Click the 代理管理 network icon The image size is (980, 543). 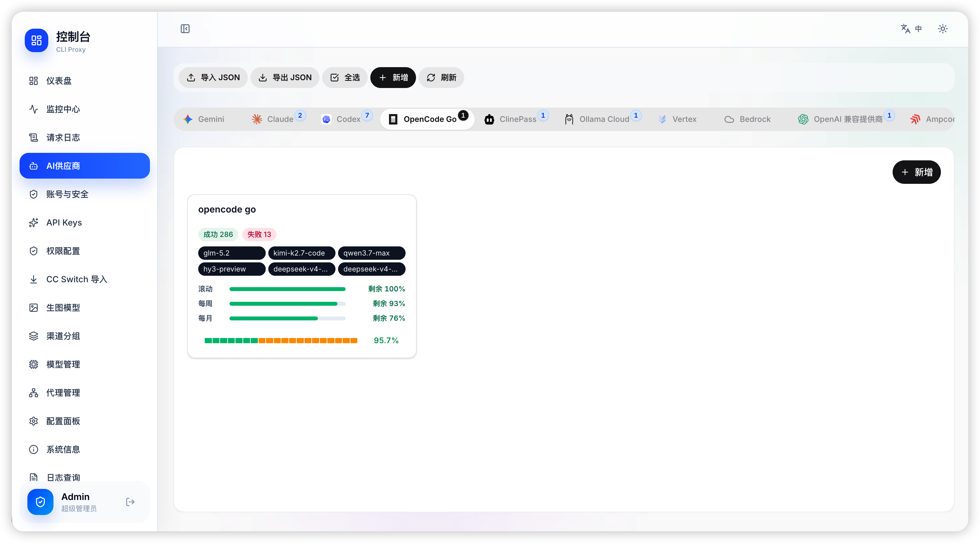click(34, 393)
